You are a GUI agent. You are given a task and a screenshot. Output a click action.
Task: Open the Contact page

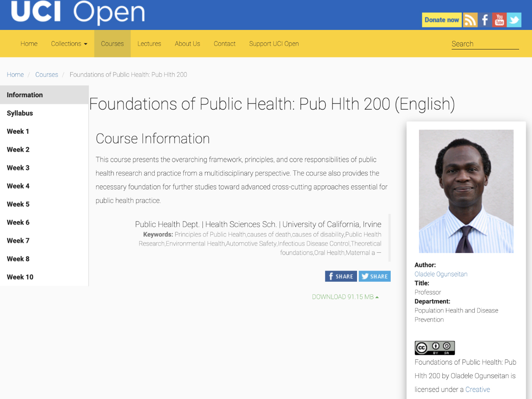(224, 44)
